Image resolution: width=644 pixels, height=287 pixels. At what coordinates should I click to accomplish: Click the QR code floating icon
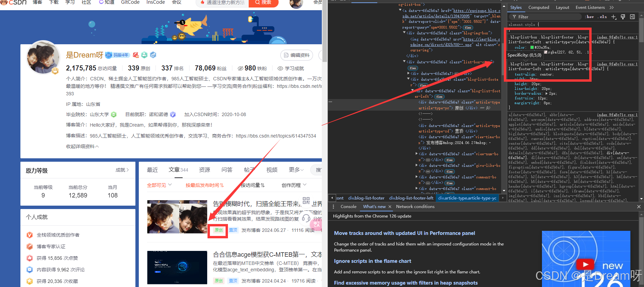coord(306,201)
